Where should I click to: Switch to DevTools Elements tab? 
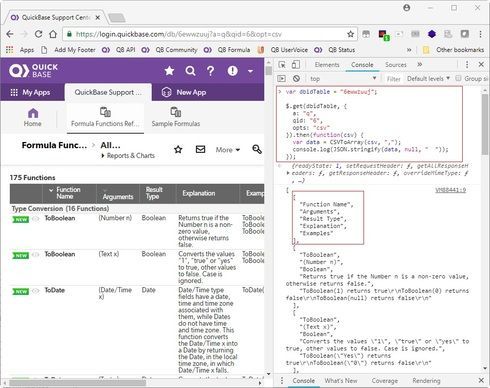327,65
